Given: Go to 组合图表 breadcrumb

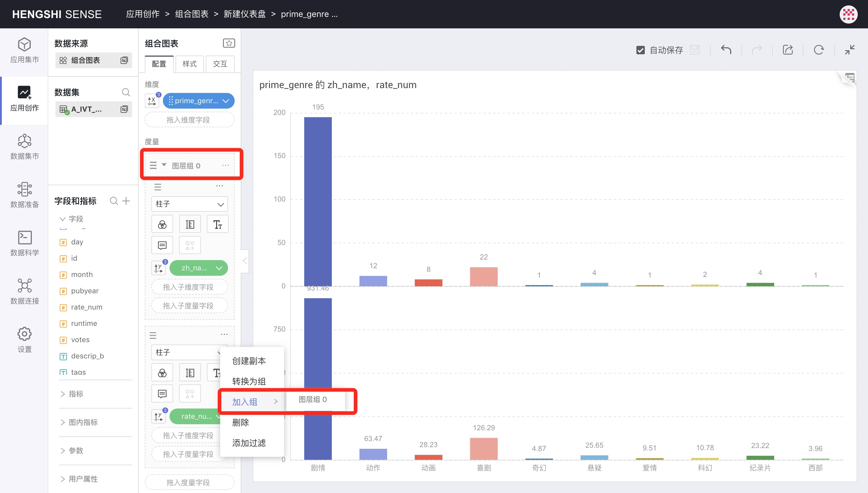Looking at the screenshot, I should pyautogui.click(x=192, y=14).
